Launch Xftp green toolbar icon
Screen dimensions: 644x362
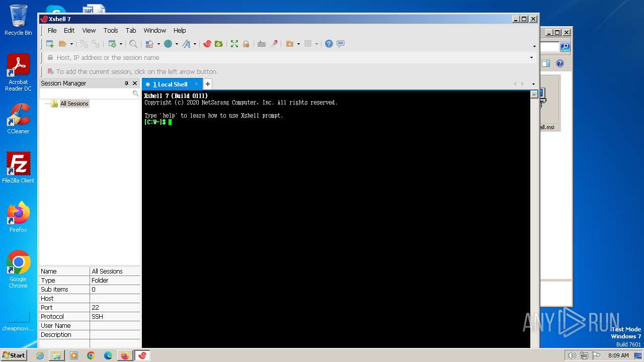[x=218, y=44]
